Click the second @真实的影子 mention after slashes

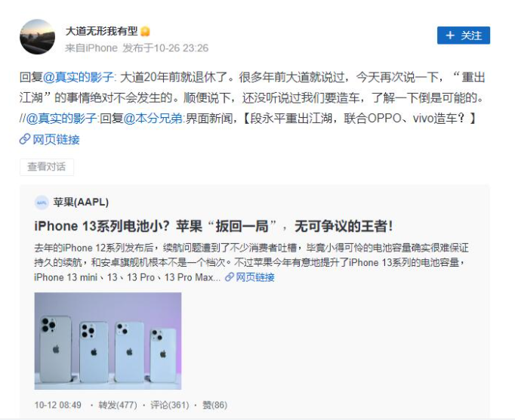(x=62, y=119)
